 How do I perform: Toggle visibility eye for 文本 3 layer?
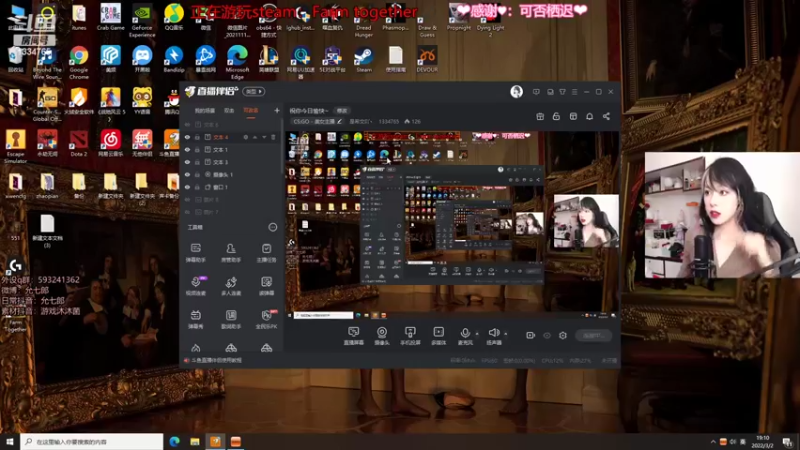click(187, 162)
